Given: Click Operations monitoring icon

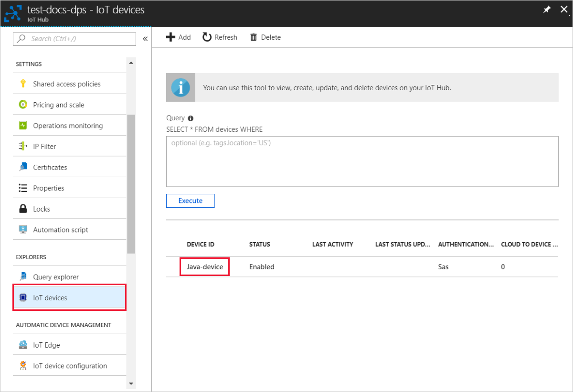Looking at the screenshot, I should pos(23,125).
